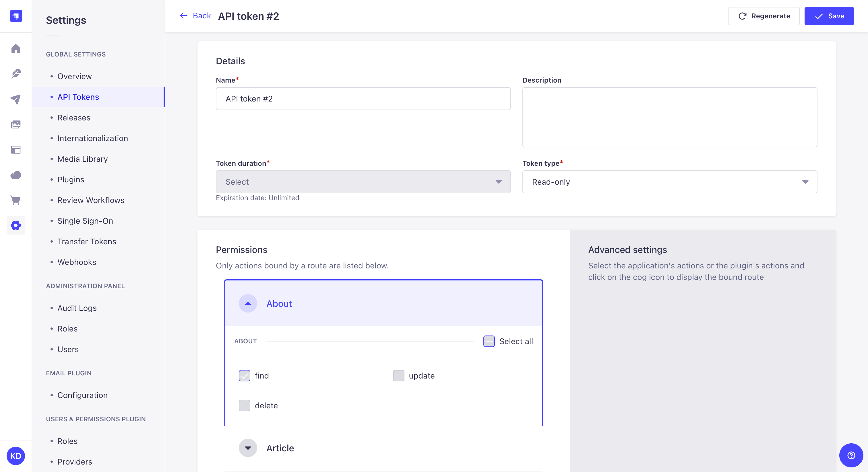Open the Strapi Home dashboard icon
This screenshot has height=472, width=868.
point(15,49)
